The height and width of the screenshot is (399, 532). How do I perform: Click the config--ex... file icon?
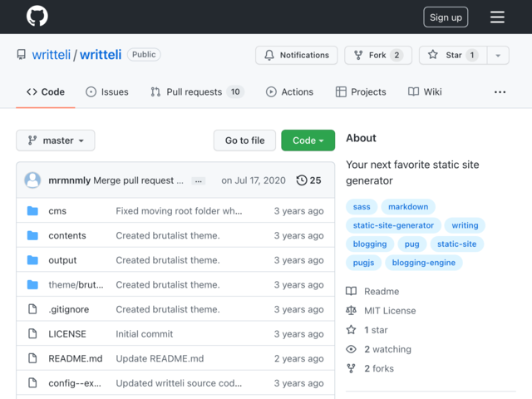point(32,382)
